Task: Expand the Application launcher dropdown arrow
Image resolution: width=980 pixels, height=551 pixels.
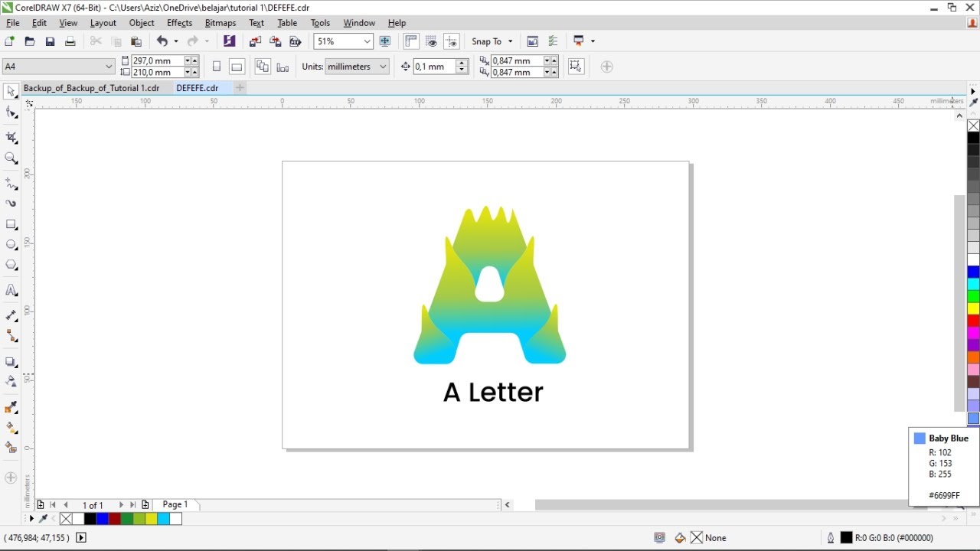Action: [593, 41]
